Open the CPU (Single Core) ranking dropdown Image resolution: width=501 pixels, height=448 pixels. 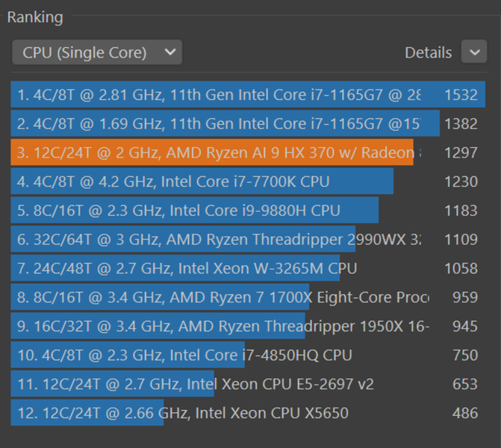click(97, 52)
